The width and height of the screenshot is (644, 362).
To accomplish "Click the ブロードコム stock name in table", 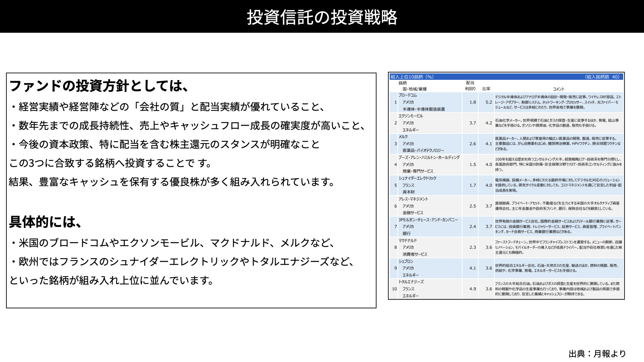I will [x=408, y=95].
